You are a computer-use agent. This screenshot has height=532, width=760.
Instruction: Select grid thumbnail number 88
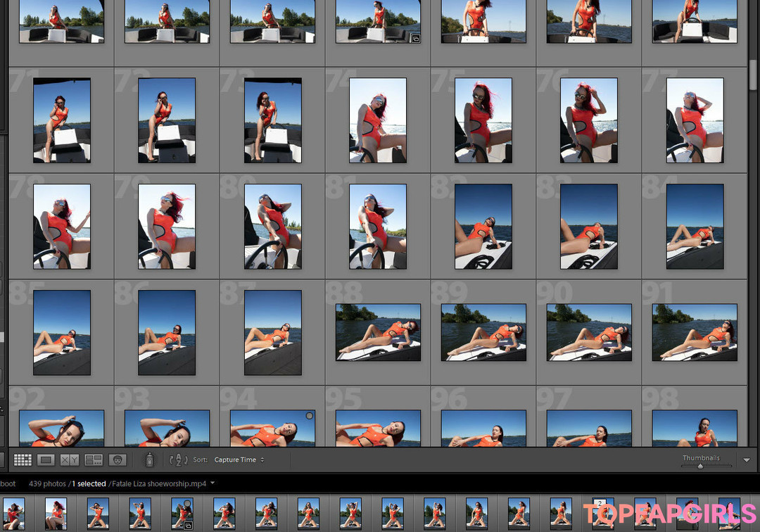pyautogui.click(x=378, y=332)
